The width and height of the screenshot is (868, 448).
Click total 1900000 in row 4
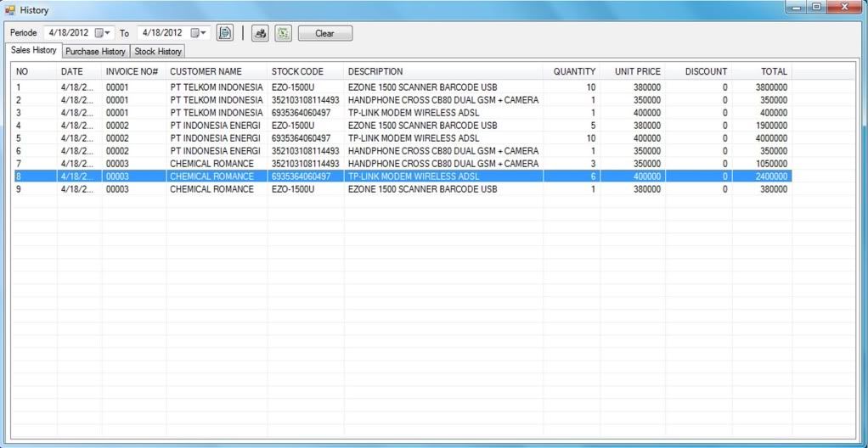pyautogui.click(x=771, y=126)
